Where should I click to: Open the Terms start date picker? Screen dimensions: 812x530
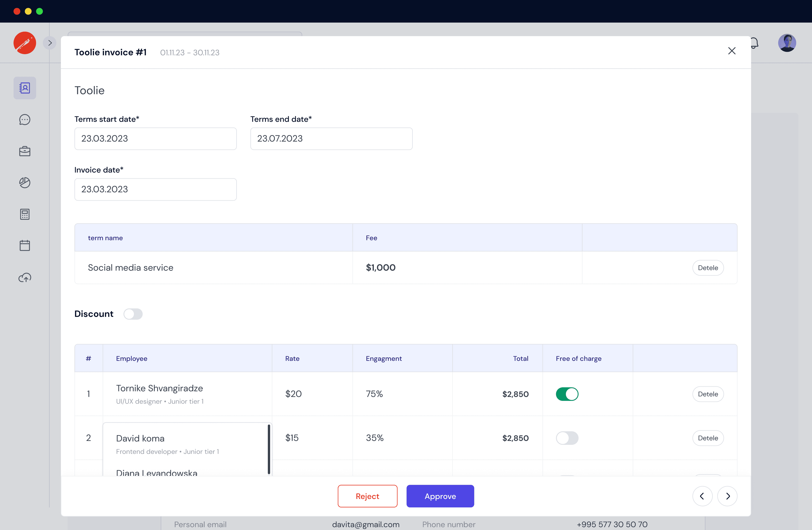tap(155, 138)
